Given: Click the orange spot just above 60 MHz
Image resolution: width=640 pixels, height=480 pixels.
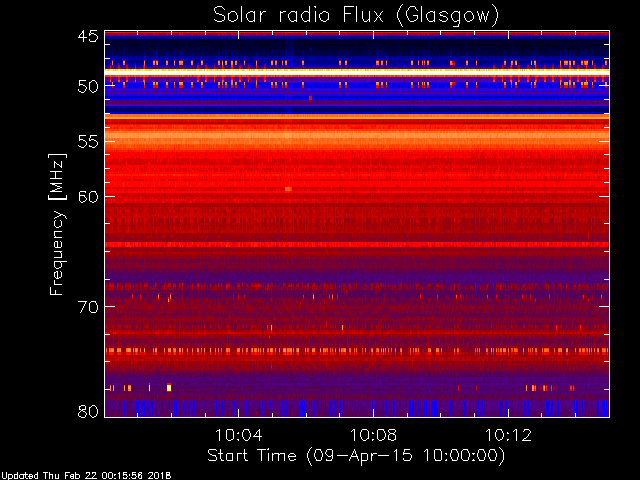Looking at the screenshot, I should 288,189.
